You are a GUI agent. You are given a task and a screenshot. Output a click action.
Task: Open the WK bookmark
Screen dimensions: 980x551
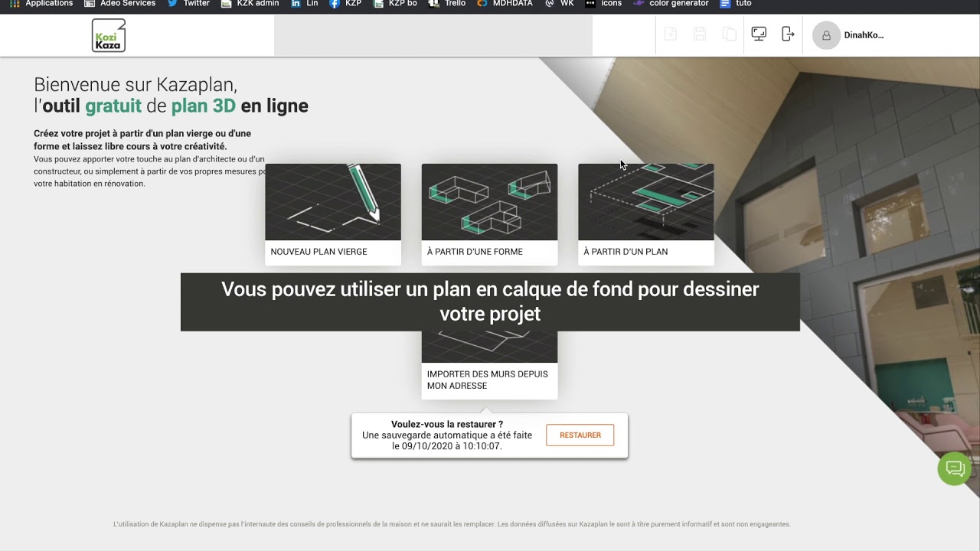coord(559,4)
